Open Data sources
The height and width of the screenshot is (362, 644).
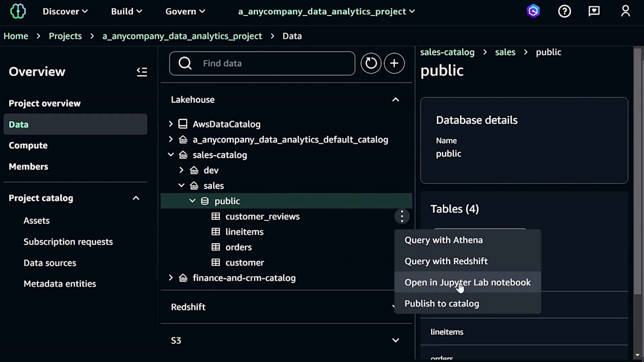point(50,263)
